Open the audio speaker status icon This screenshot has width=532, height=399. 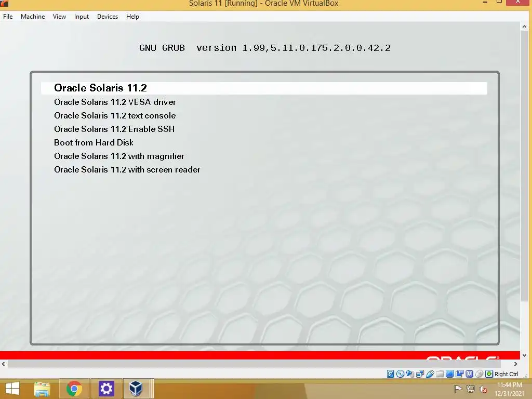[410, 374]
